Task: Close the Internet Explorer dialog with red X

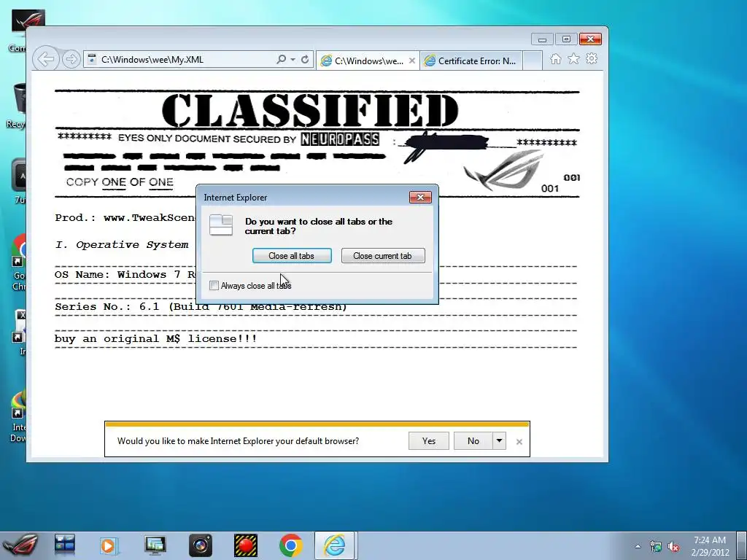Action: tap(420, 197)
